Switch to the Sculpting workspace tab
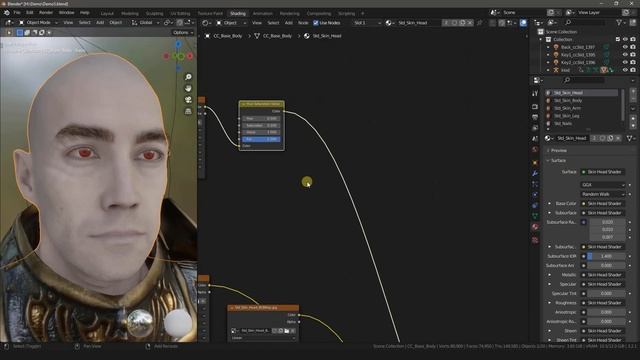640x360 pixels. click(154, 13)
